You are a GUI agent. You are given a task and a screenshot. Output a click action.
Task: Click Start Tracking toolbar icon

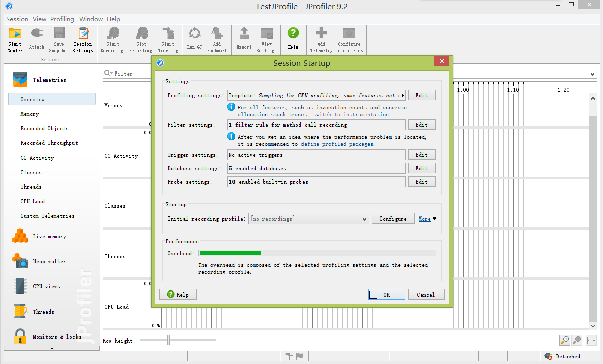168,40
